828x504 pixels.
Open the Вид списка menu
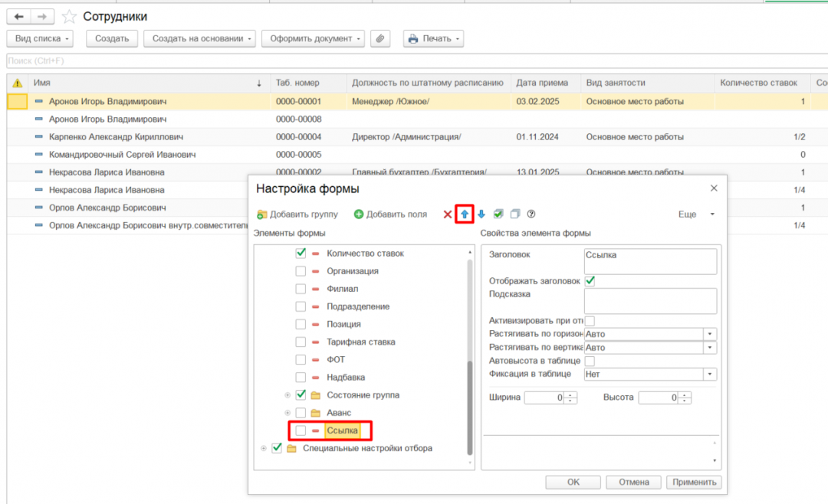(40, 38)
